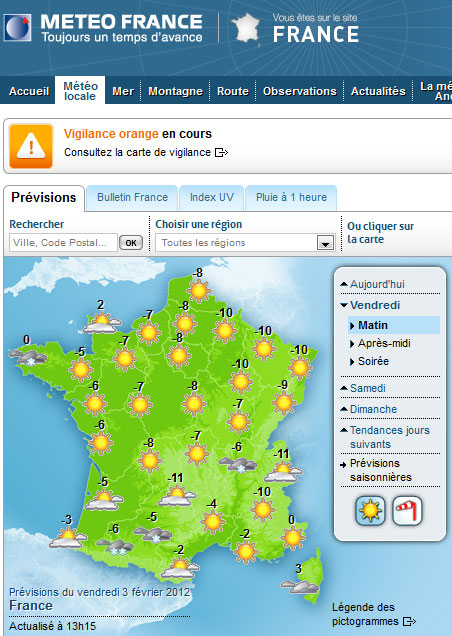Open the Actualités navigation item
This screenshot has height=636, width=452.
[378, 91]
